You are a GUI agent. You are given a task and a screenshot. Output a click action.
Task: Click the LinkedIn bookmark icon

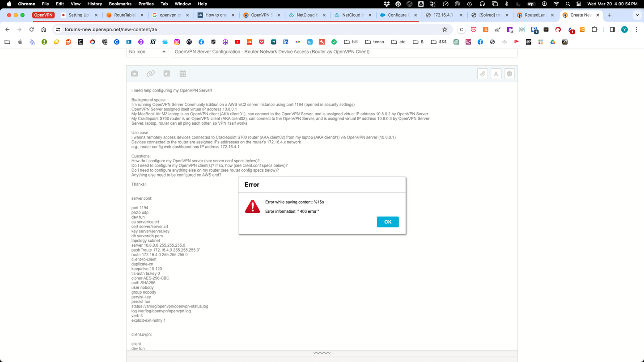tap(286, 42)
